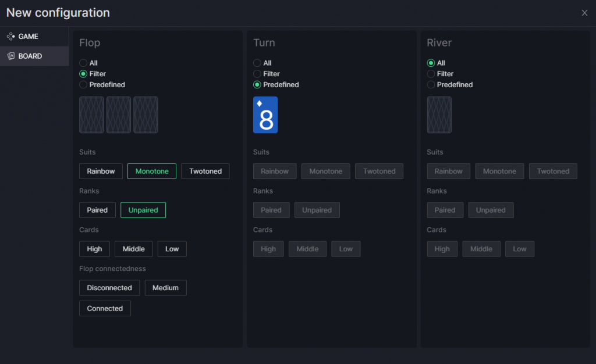Screen dimensions: 596x364
Task: Select the Paired ranks filter
Action: tap(97, 210)
